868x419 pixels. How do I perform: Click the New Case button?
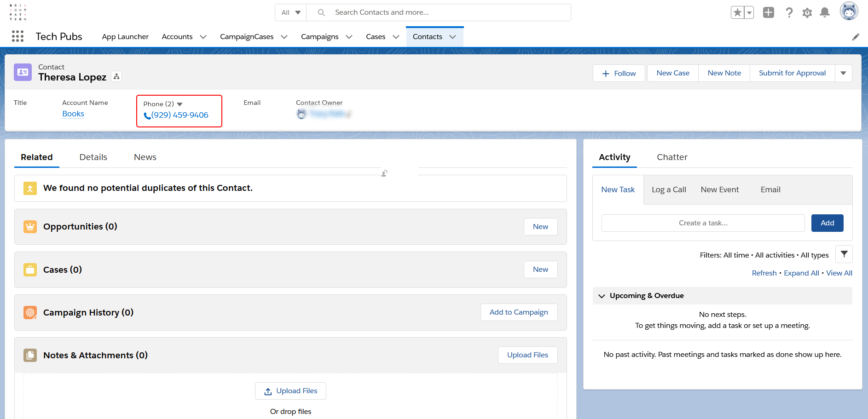[x=673, y=73]
